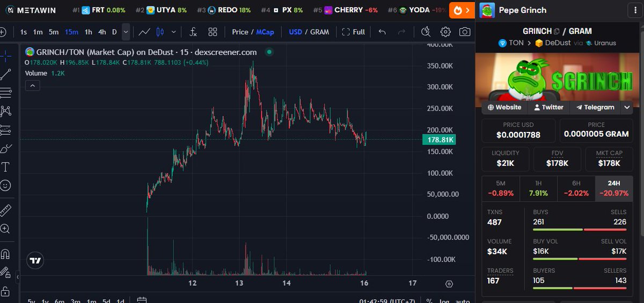The width and height of the screenshot is (644, 303).
Task: Open the emoji icons tool
Action: pyautogui.click(x=5, y=186)
